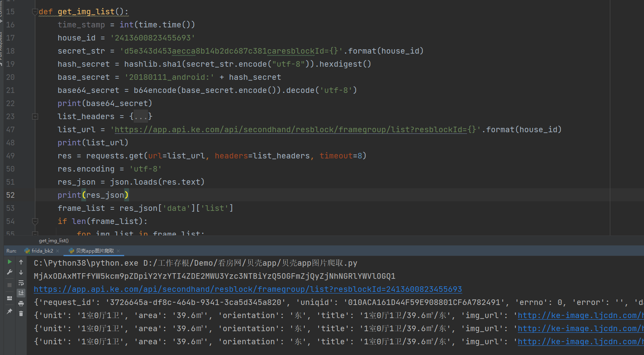Click line number 21 in the gutter

[10, 90]
